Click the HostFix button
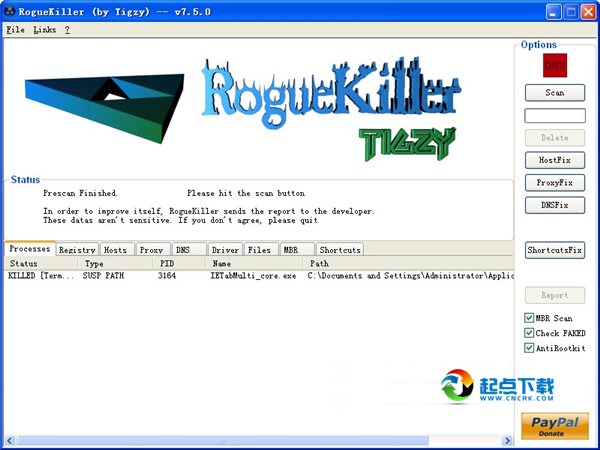 [555, 160]
